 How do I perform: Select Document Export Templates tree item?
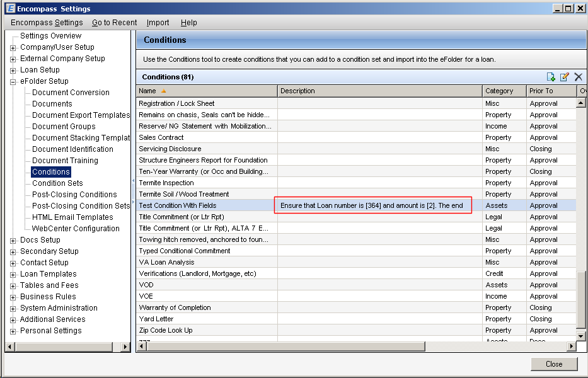(81, 115)
